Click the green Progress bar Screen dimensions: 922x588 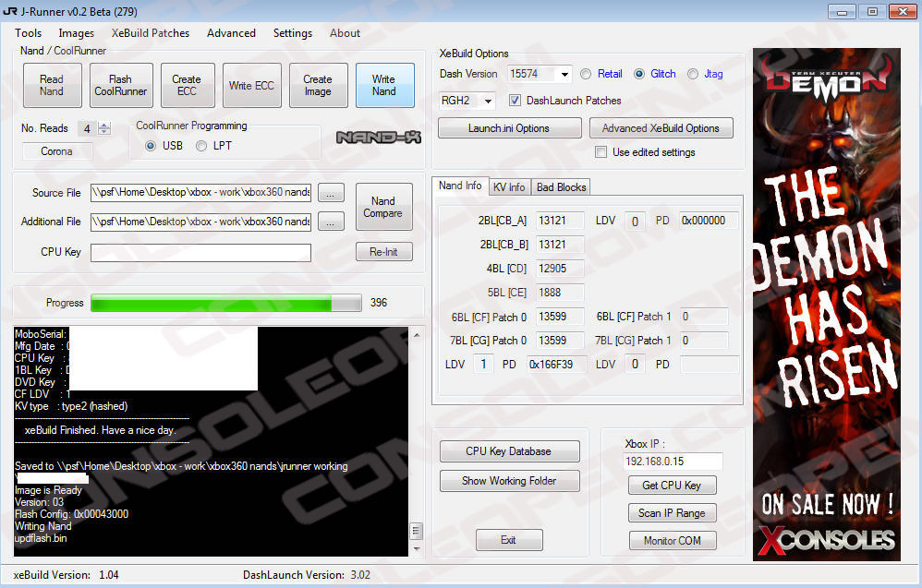(x=226, y=303)
